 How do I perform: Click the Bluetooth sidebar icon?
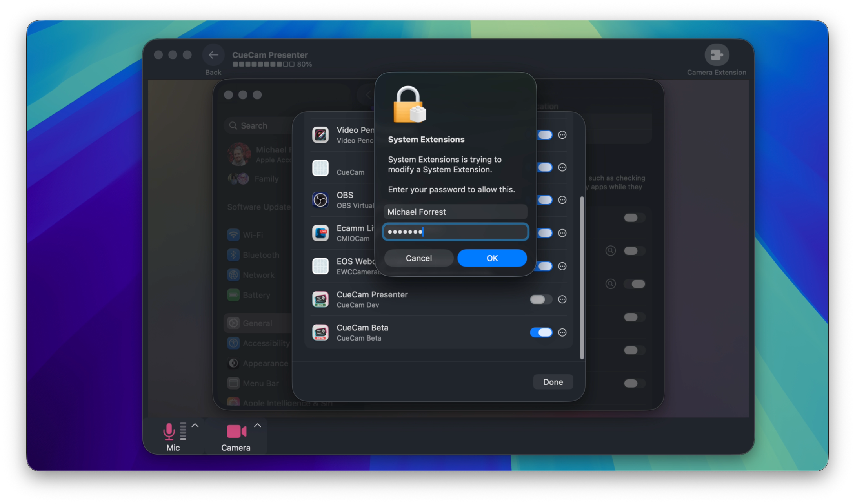pyautogui.click(x=233, y=255)
